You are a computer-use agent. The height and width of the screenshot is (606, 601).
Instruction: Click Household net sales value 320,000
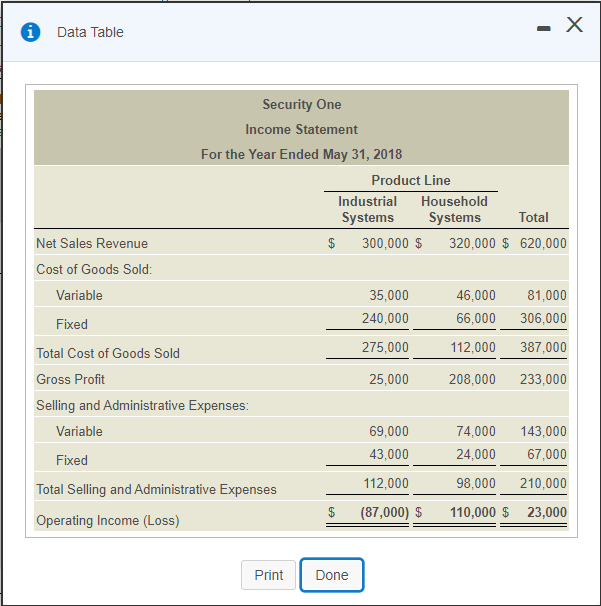(472, 243)
